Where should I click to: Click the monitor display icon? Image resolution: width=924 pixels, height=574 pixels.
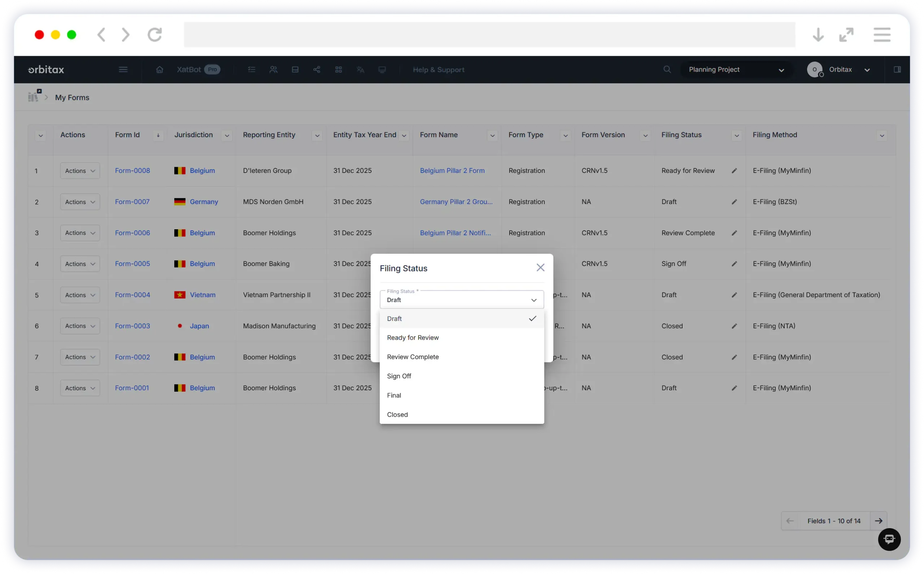click(382, 69)
